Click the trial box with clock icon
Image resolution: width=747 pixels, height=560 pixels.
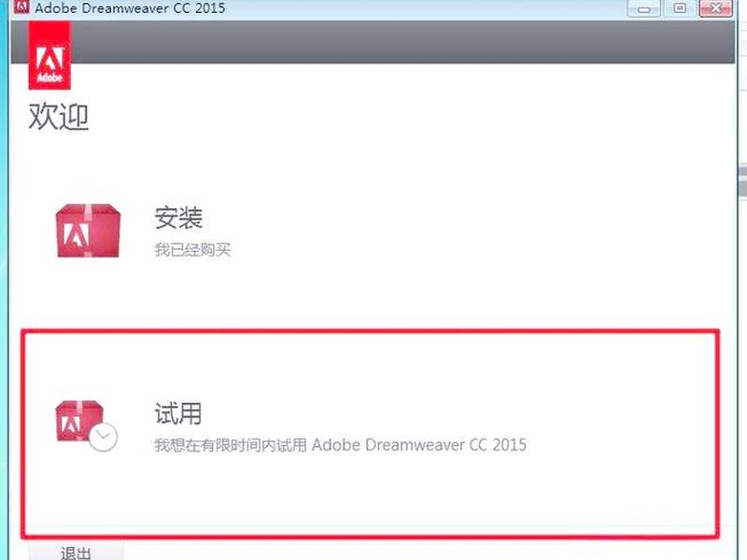[x=86, y=426]
